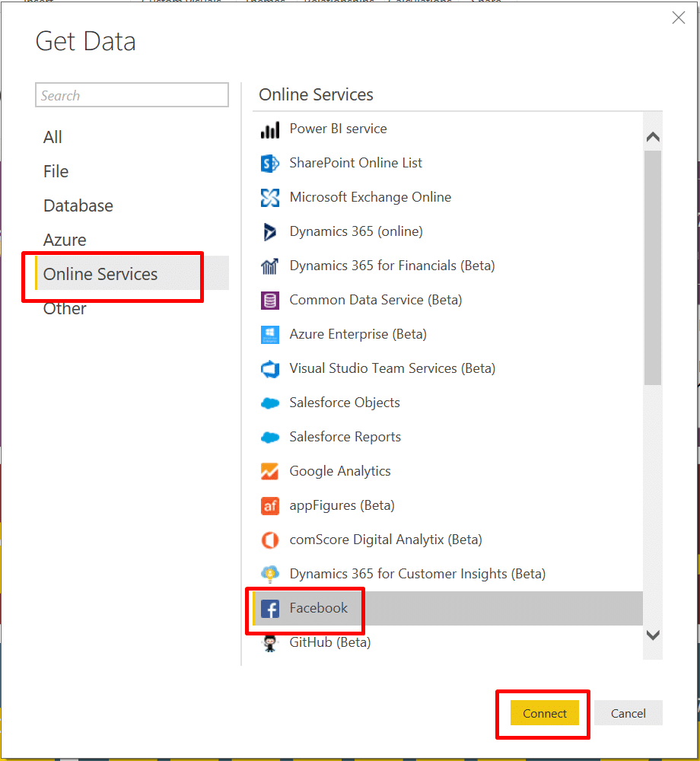This screenshot has width=700, height=761.
Task: Close the Get Data dialog
Action: pos(678,18)
